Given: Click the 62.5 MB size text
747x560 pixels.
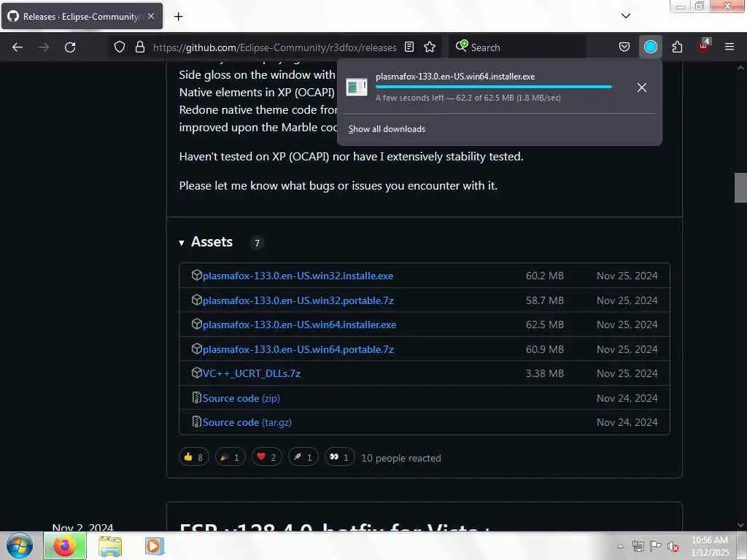Looking at the screenshot, I should 544,324.
